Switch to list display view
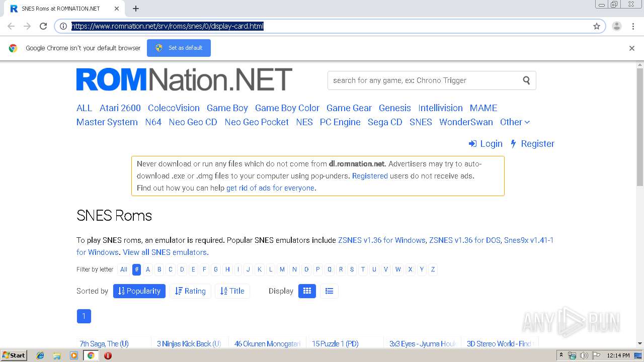The width and height of the screenshot is (644, 362). (x=330, y=291)
